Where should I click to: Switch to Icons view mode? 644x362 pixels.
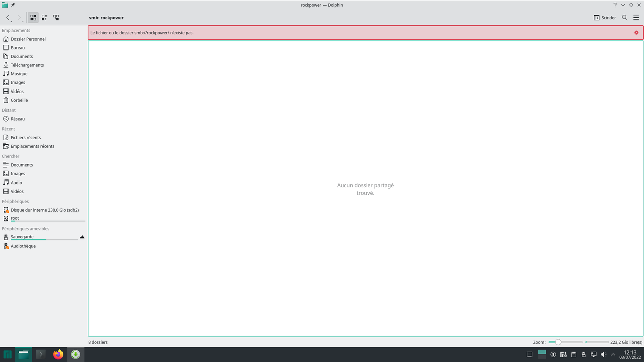point(33,18)
